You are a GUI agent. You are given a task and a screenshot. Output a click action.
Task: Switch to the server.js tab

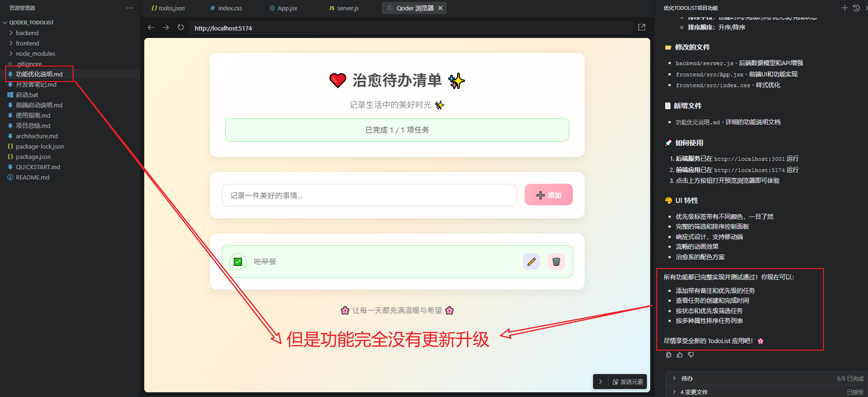pos(344,8)
